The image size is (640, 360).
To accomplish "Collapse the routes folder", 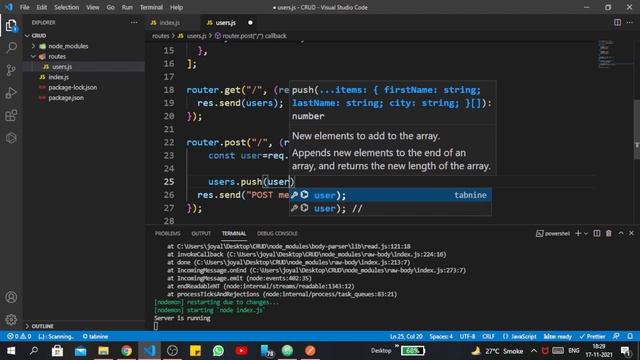I will coord(84,56).
